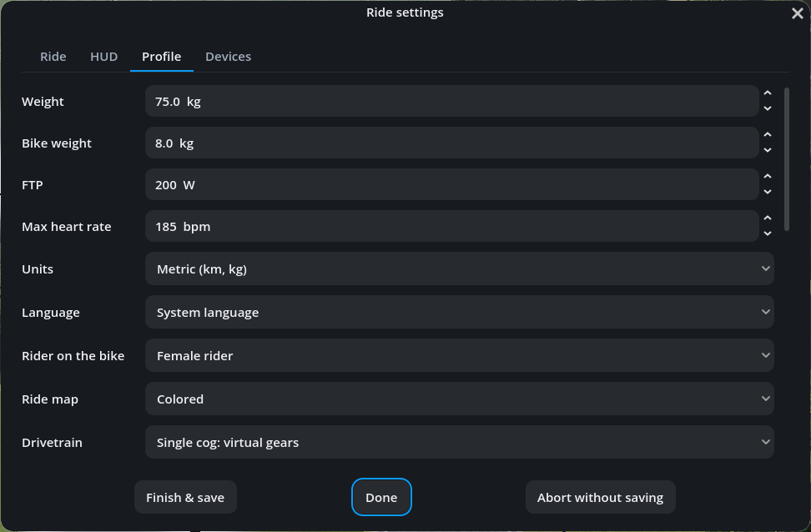This screenshot has height=532, width=811.
Task: Click the Drivetrain label
Action: (53, 443)
